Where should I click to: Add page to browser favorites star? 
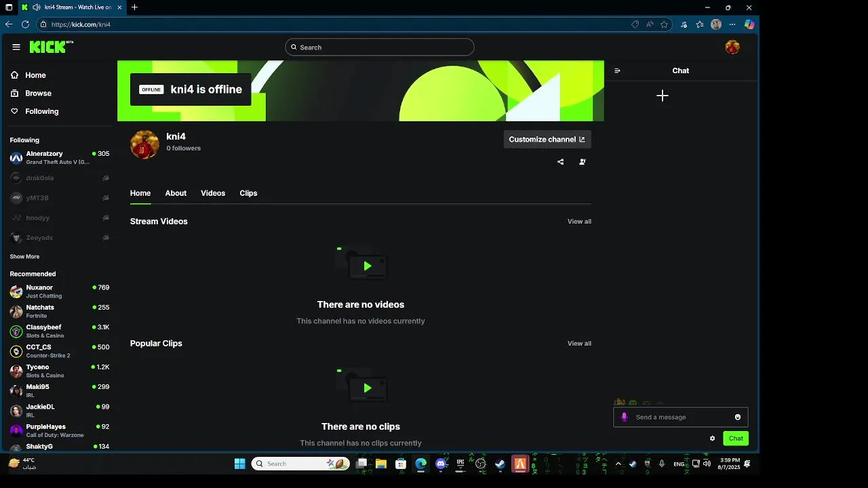[665, 24]
